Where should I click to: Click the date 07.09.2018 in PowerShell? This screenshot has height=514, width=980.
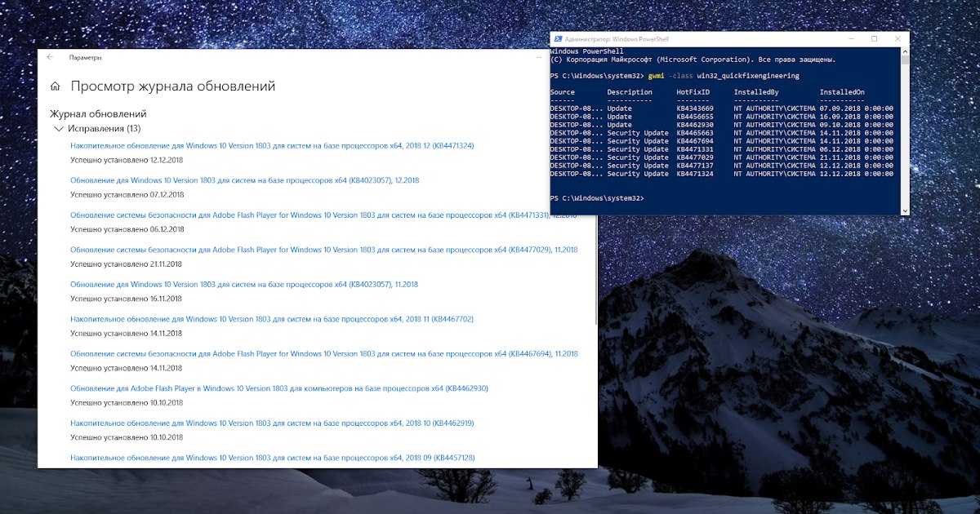(840, 109)
